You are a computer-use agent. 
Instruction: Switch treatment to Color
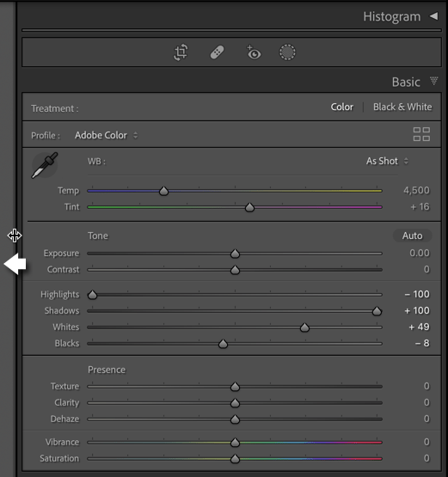(x=342, y=107)
